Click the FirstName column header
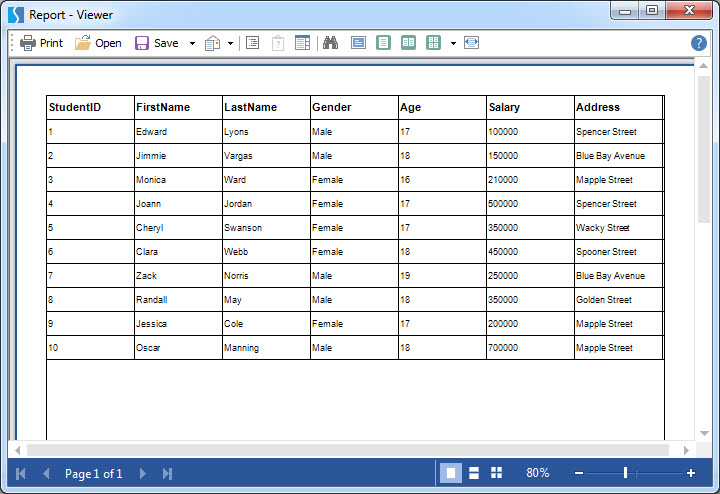Image resolution: width=720 pixels, height=494 pixels. click(x=178, y=107)
